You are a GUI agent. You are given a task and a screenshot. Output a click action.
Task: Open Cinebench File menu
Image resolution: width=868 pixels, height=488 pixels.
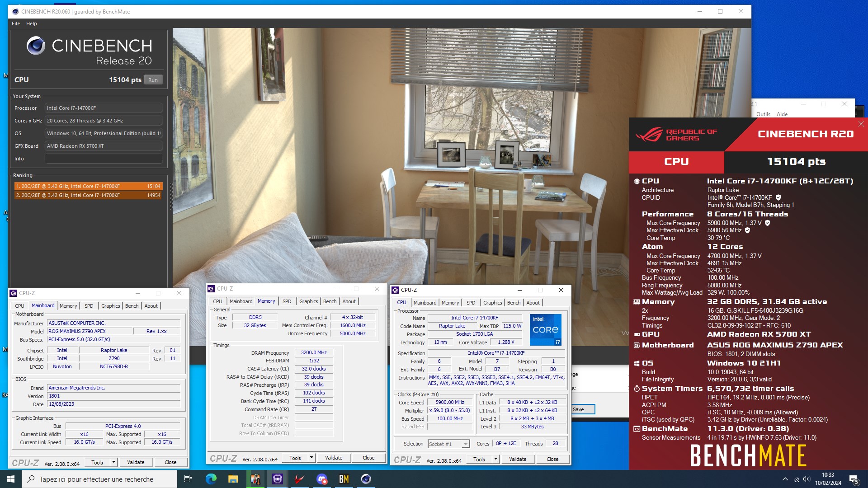pyautogui.click(x=16, y=23)
